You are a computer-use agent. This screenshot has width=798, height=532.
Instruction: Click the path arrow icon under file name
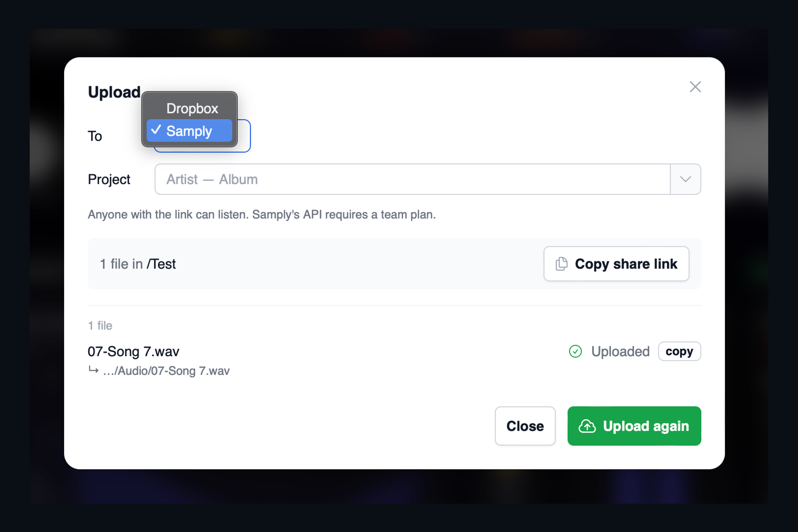tap(93, 370)
